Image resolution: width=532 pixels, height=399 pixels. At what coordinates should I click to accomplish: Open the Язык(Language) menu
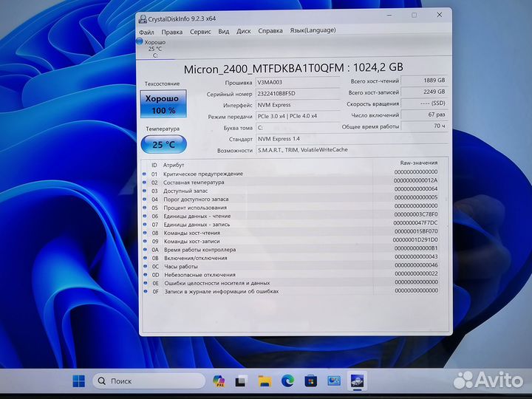point(313,30)
